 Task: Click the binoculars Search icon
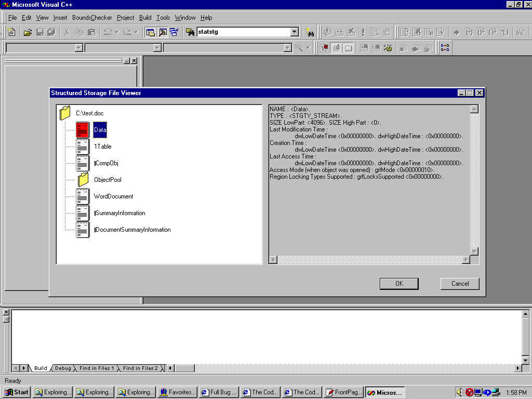tap(310, 32)
